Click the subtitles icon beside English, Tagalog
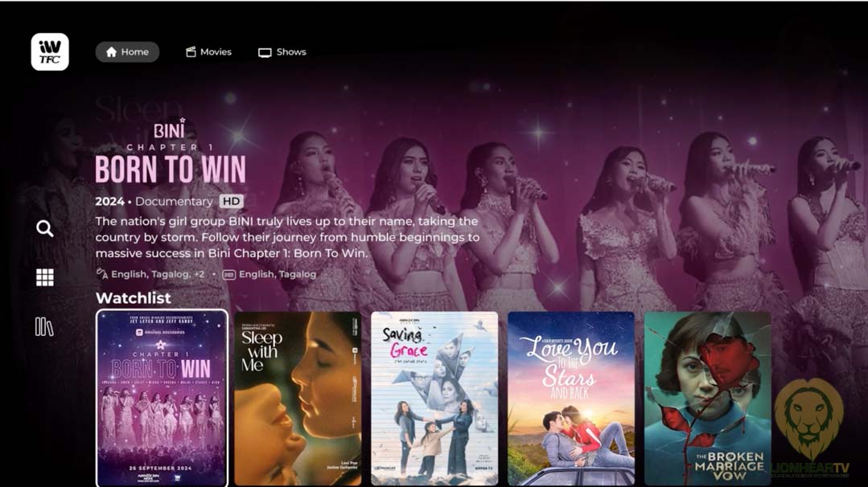The width and height of the screenshot is (868, 487). [228, 275]
